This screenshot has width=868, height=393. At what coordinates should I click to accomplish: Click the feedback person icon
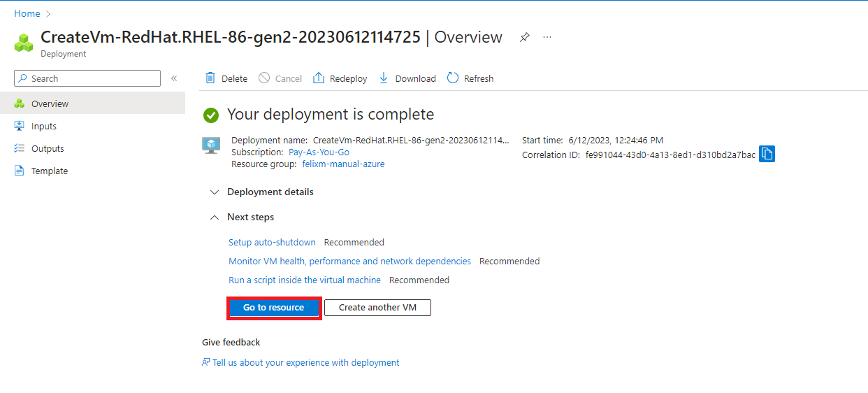pyautogui.click(x=206, y=362)
